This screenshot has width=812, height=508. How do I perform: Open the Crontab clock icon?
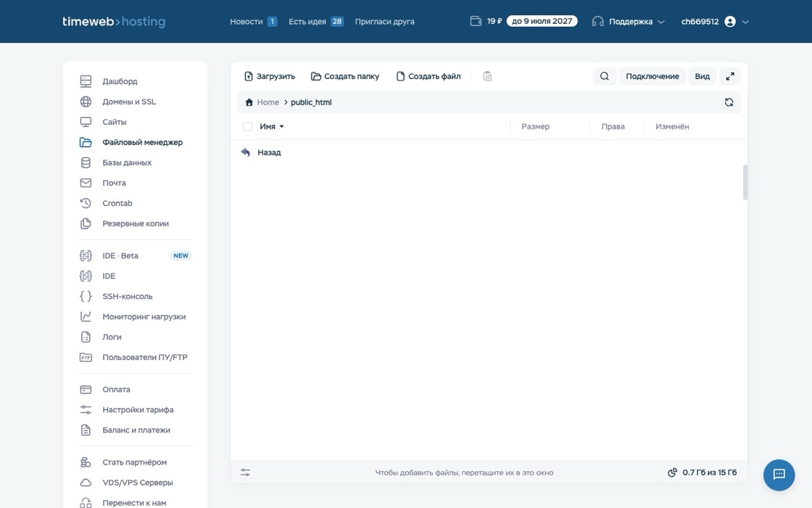click(x=86, y=203)
